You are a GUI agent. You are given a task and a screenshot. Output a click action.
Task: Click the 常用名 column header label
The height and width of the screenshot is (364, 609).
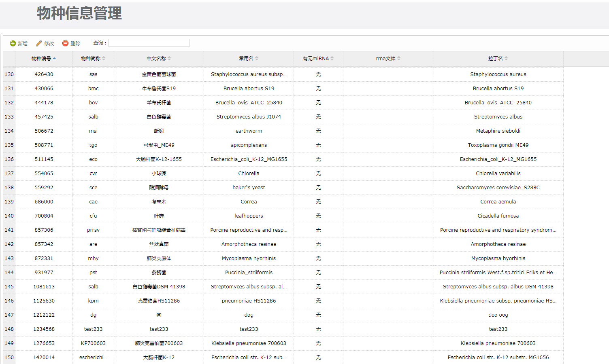[x=246, y=59]
